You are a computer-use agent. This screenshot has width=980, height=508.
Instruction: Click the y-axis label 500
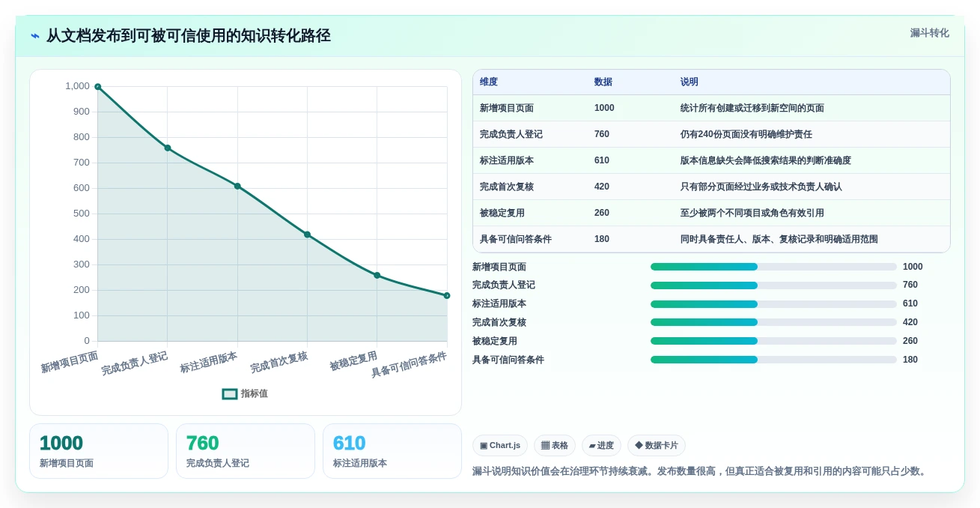[x=82, y=214]
